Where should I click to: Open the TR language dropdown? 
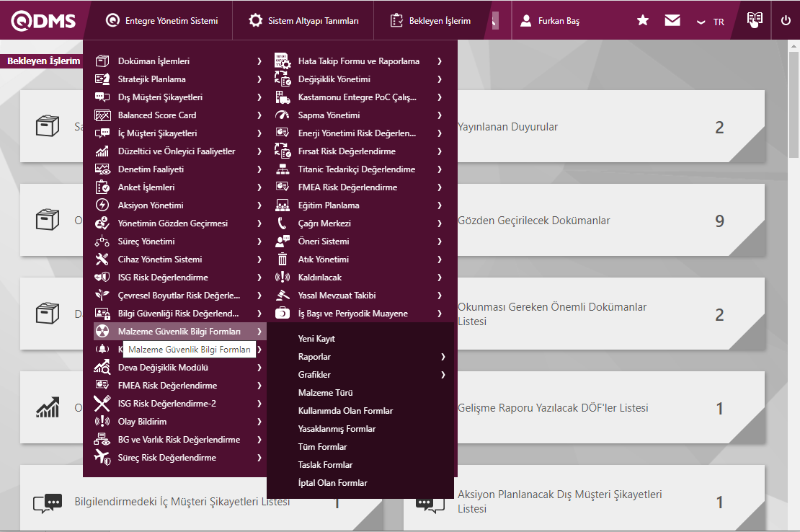tap(711, 22)
